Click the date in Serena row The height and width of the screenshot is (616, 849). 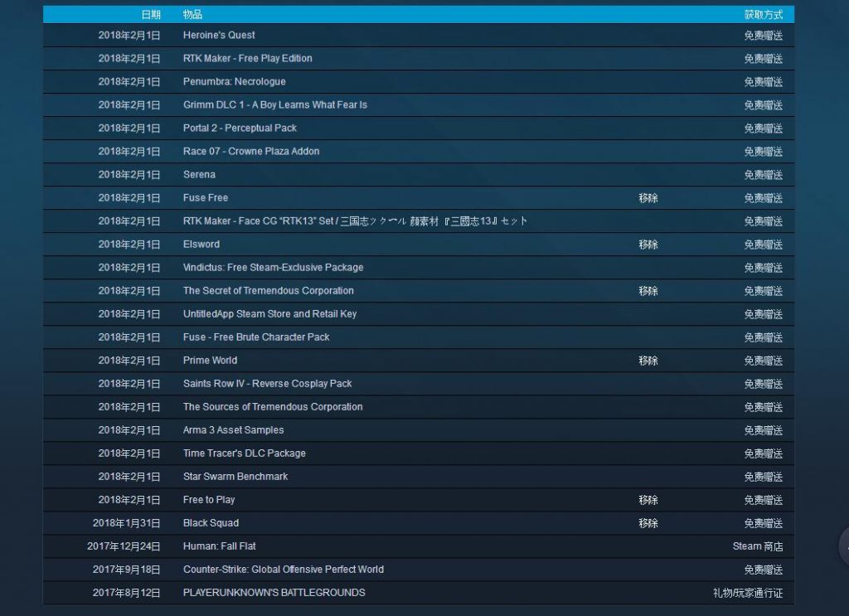129,175
